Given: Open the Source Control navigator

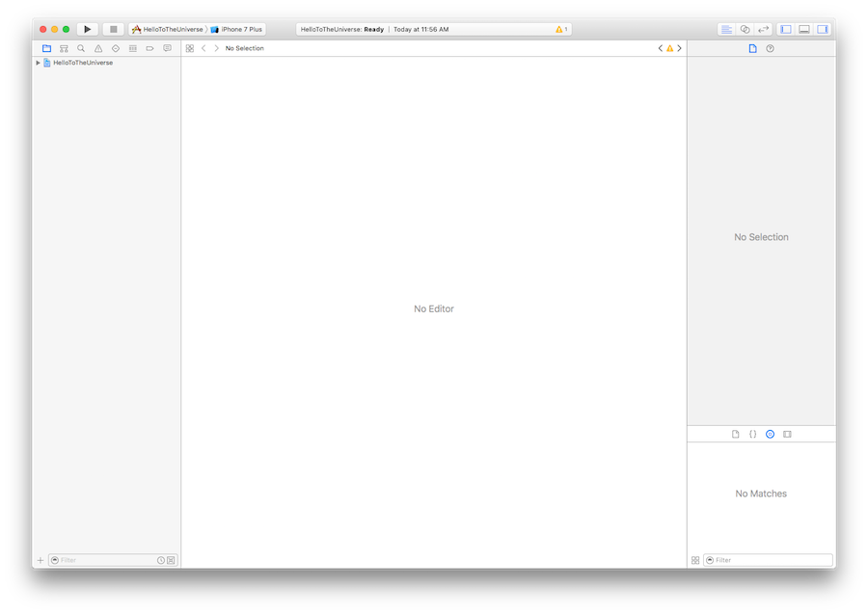Looking at the screenshot, I should pyautogui.click(x=64, y=47).
